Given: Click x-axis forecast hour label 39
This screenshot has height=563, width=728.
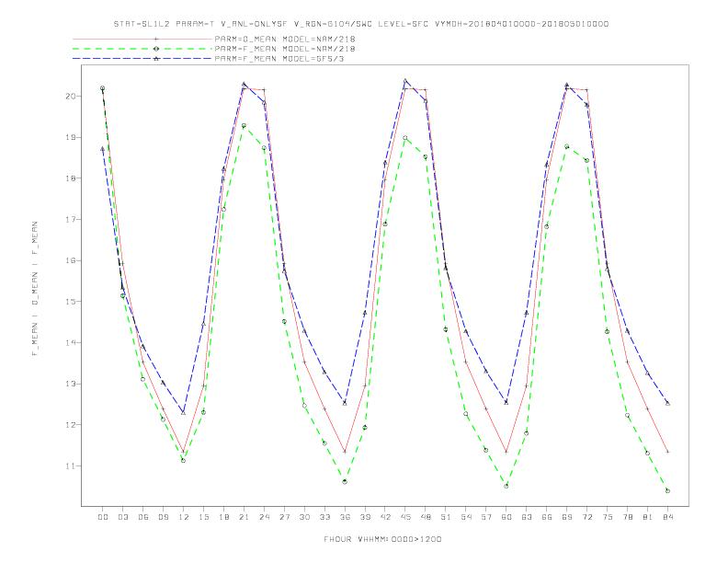Looking at the screenshot, I should pos(365,517).
